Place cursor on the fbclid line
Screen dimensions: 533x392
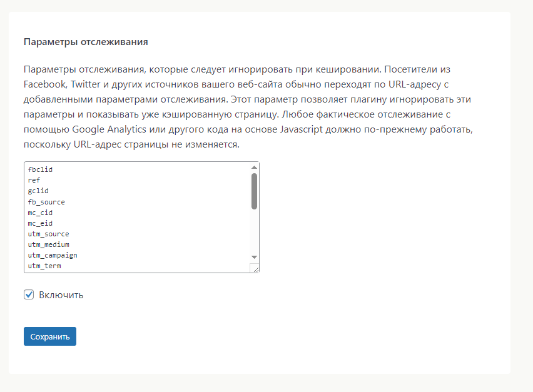(40, 169)
